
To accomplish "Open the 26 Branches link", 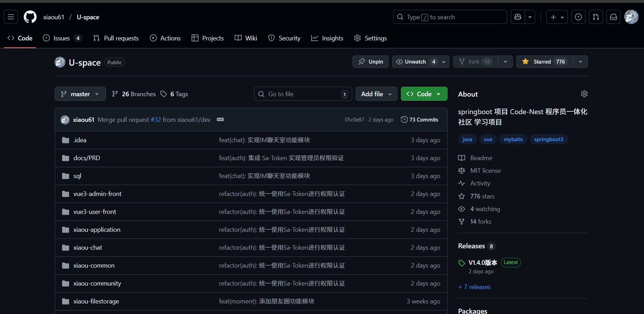I will point(134,94).
